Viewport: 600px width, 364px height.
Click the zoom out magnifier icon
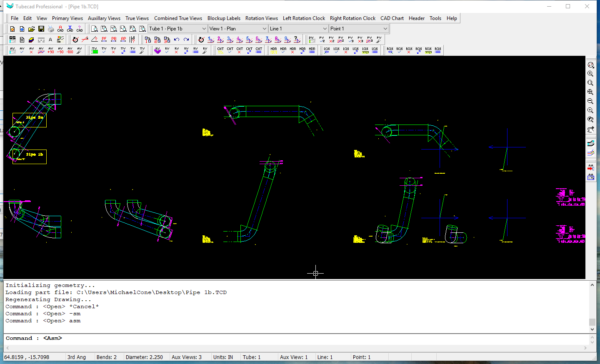point(590,101)
